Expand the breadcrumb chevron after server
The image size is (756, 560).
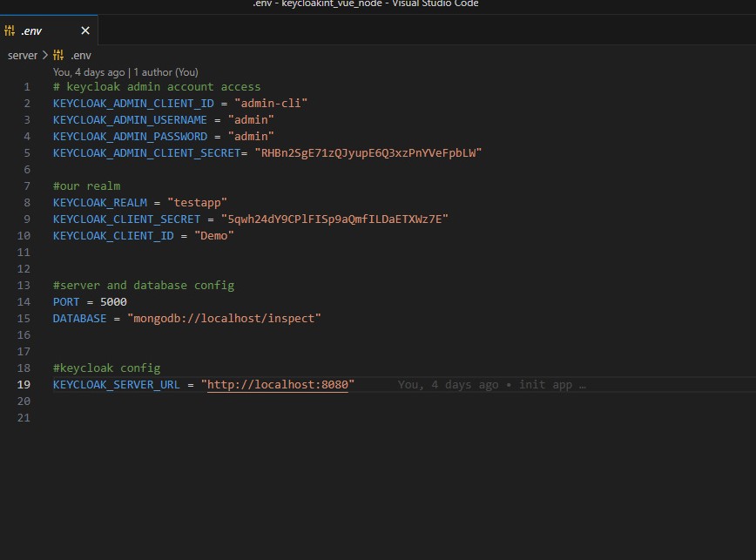[45, 56]
